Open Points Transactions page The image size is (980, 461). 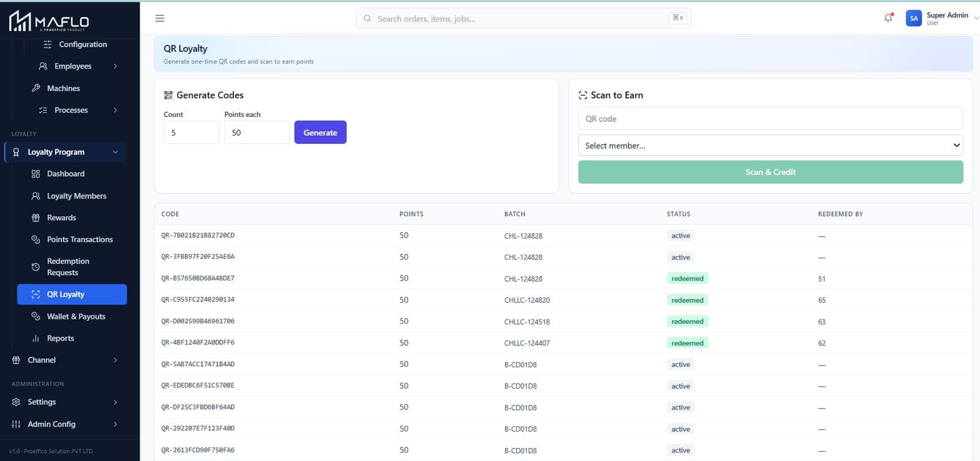tap(80, 239)
